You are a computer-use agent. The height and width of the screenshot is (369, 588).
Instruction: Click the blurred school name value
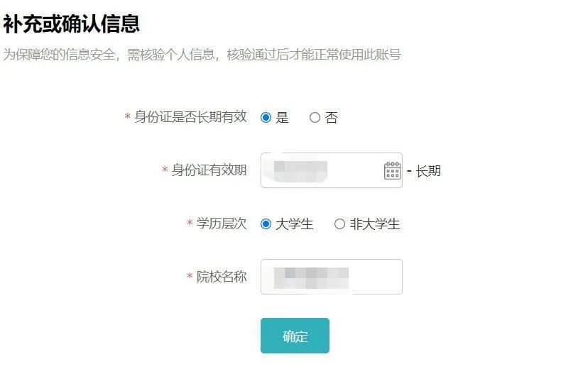pos(311,277)
